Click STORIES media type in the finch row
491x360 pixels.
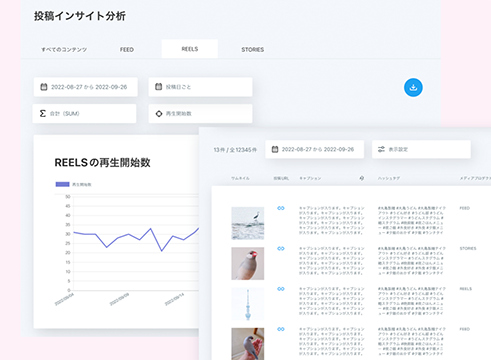click(468, 249)
